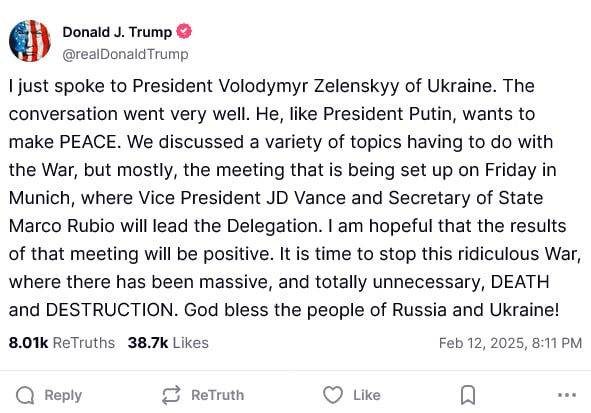
Task: Click the word "Likes" in the stats row
Action: [x=191, y=343]
